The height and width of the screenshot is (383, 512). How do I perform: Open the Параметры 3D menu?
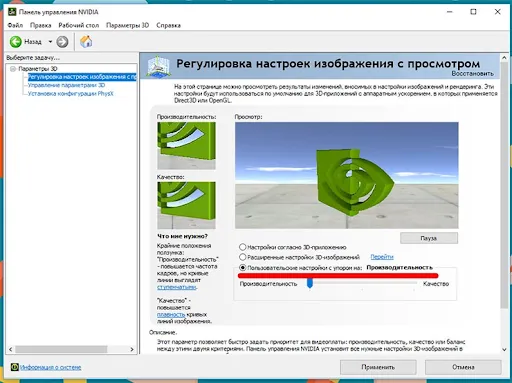127,25
